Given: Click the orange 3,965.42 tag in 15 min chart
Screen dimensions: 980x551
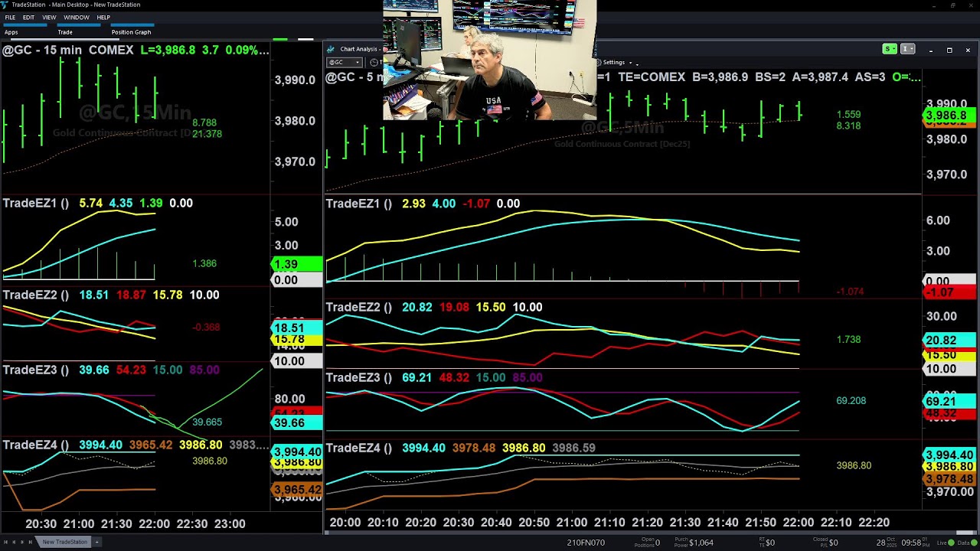Looking at the screenshot, I should click(297, 489).
